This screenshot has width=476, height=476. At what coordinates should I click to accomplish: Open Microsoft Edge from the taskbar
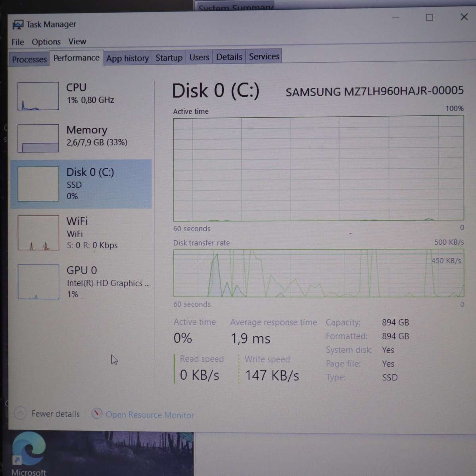click(x=30, y=449)
